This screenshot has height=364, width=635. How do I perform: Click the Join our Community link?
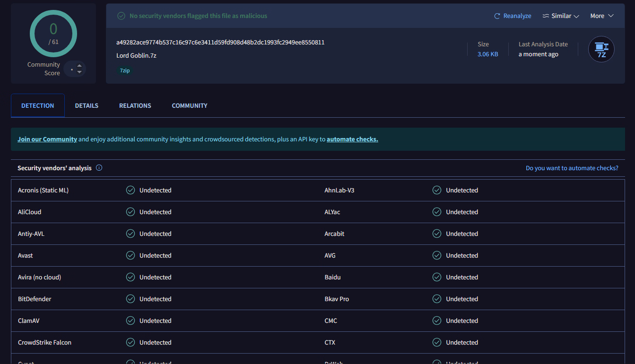pos(47,139)
